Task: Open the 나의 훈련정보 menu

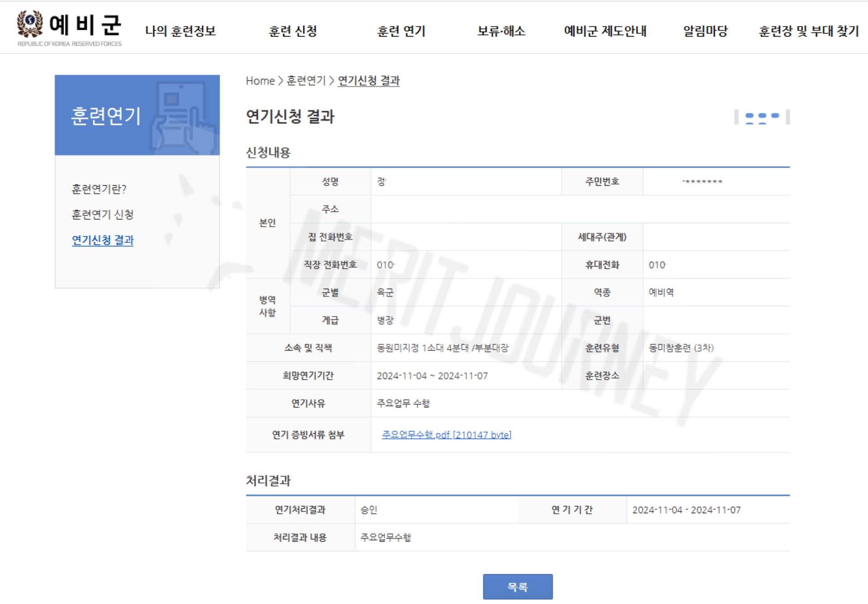Action: [x=180, y=31]
